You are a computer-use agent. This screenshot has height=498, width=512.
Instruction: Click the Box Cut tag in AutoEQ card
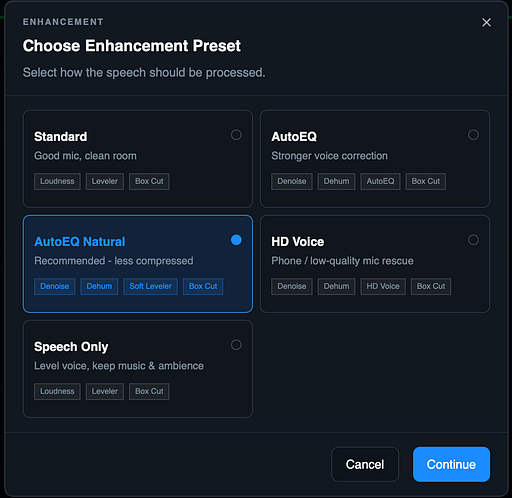click(426, 181)
